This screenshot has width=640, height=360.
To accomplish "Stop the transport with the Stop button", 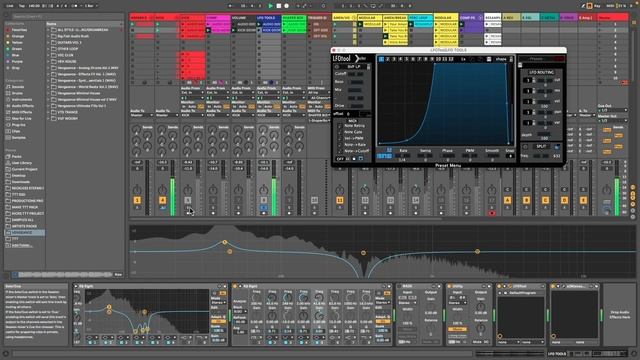I will [x=279, y=6].
